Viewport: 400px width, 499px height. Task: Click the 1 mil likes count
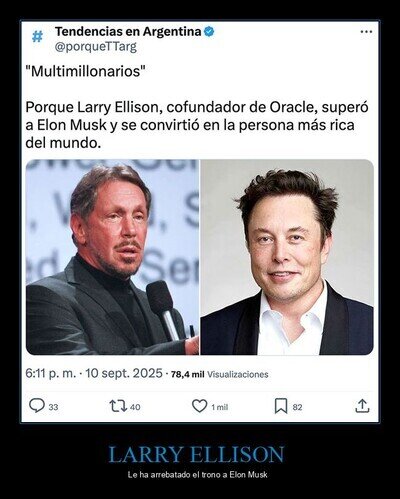(220, 407)
